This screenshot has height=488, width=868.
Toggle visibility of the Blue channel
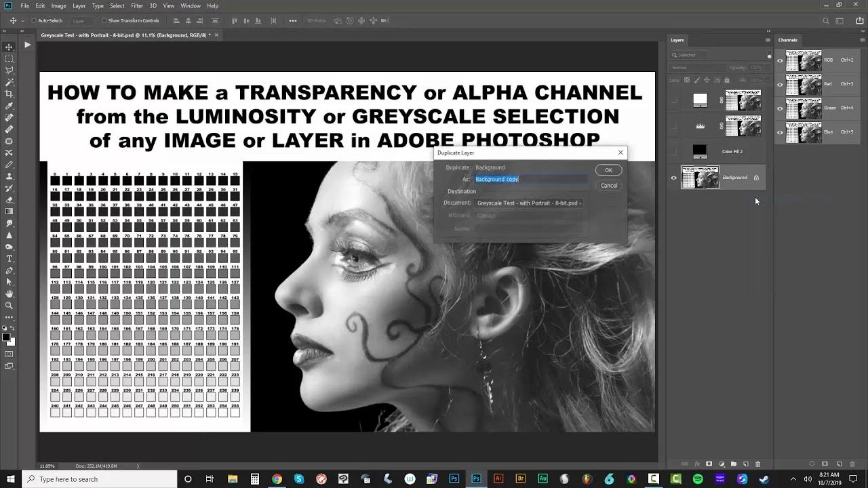[x=780, y=132]
